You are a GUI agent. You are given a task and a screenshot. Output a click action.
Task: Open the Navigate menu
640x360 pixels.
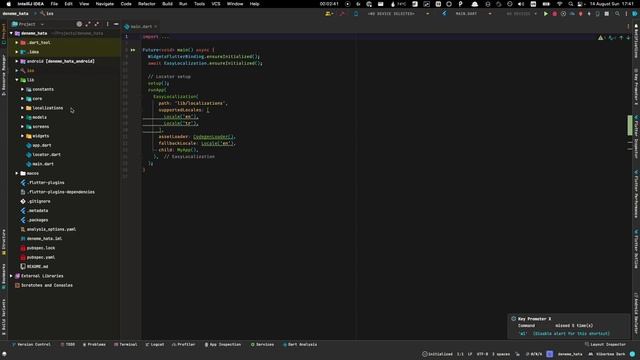104,4
